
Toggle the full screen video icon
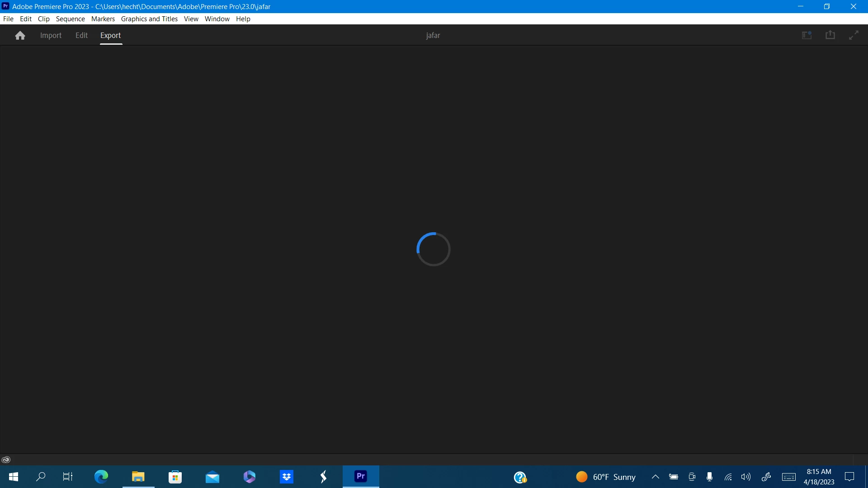(854, 35)
